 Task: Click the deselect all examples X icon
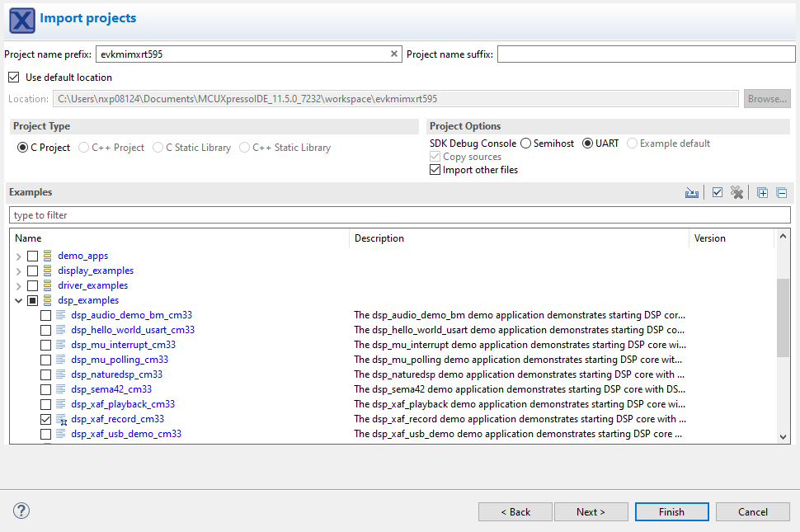point(736,192)
